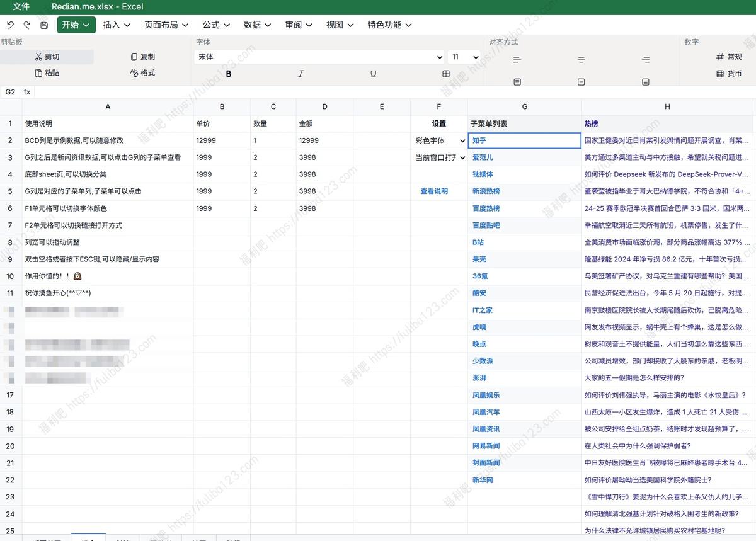Click cell 列宽可以拖动调整

click(x=108, y=242)
